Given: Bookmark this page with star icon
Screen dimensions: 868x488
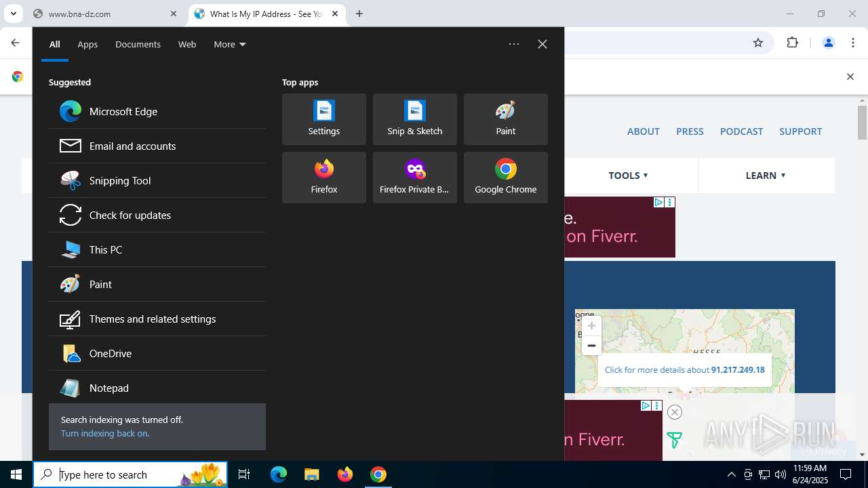Looking at the screenshot, I should pyautogui.click(x=758, y=43).
